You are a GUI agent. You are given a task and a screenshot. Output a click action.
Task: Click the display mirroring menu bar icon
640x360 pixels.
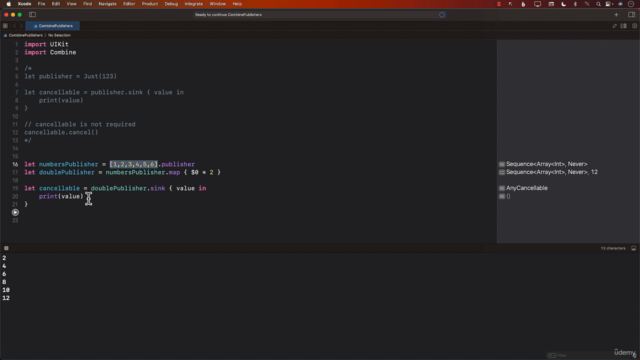click(x=537, y=4)
